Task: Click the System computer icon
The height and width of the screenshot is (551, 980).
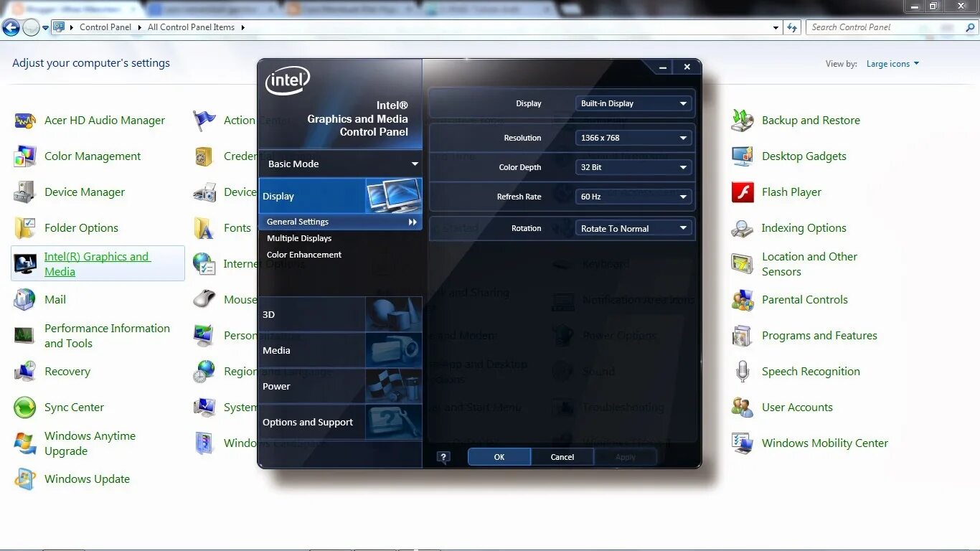Action: 204,408
